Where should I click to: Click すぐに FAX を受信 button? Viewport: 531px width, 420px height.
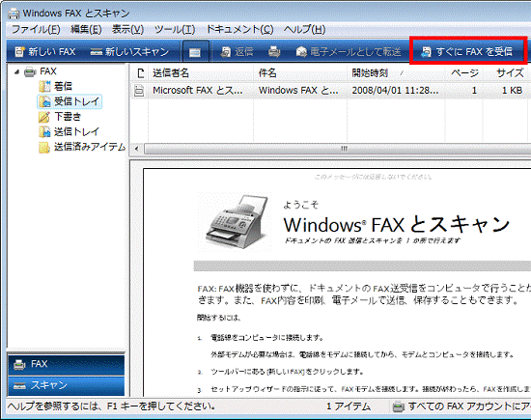[466, 52]
